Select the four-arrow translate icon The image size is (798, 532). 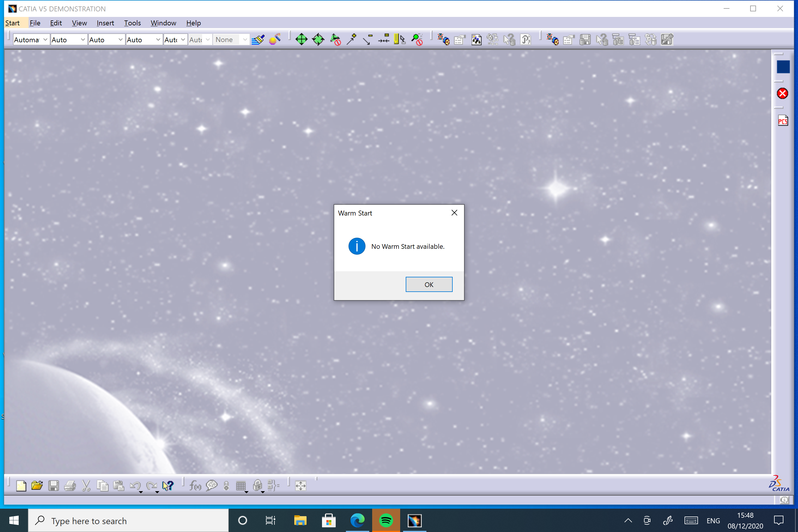pyautogui.click(x=301, y=40)
